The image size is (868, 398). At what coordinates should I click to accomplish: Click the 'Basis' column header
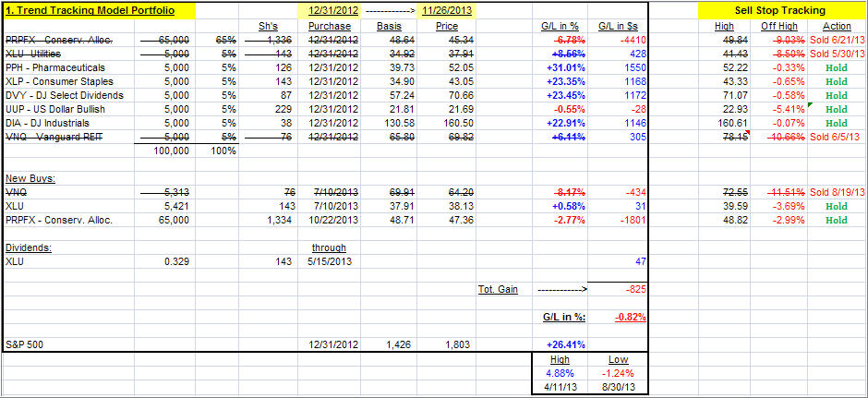pos(388,26)
